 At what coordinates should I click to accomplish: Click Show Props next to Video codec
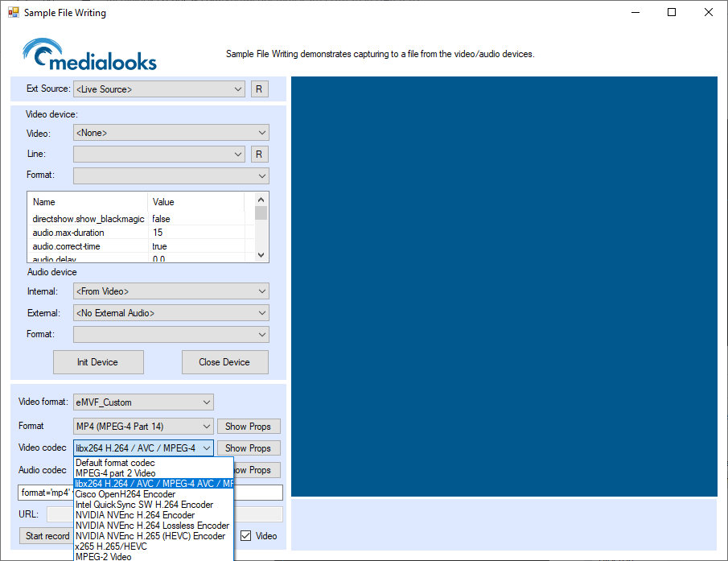249,448
